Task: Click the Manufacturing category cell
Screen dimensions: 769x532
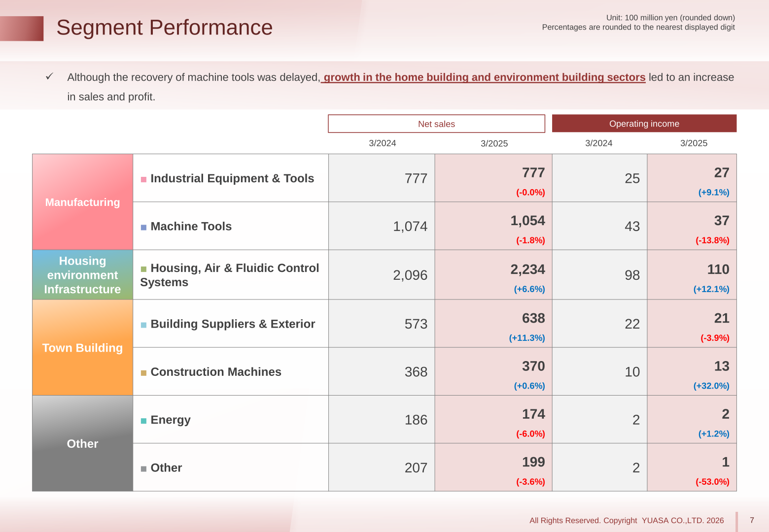Action: [82, 202]
